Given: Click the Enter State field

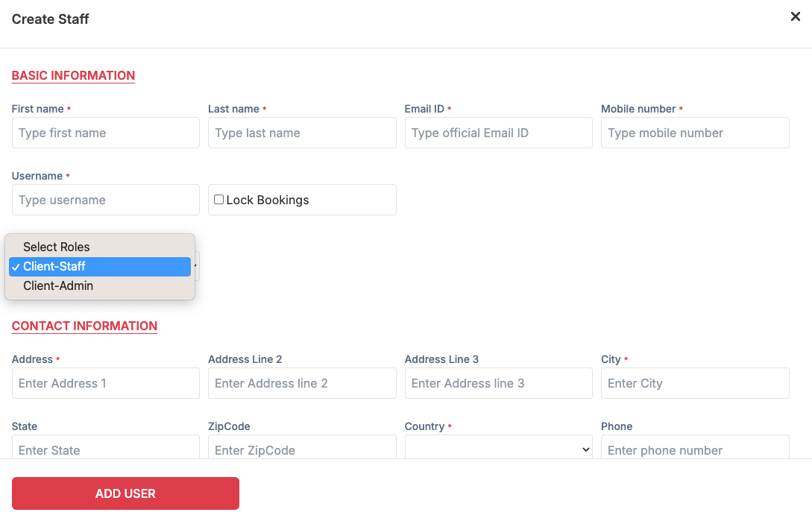Looking at the screenshot, I should (105, 449).
